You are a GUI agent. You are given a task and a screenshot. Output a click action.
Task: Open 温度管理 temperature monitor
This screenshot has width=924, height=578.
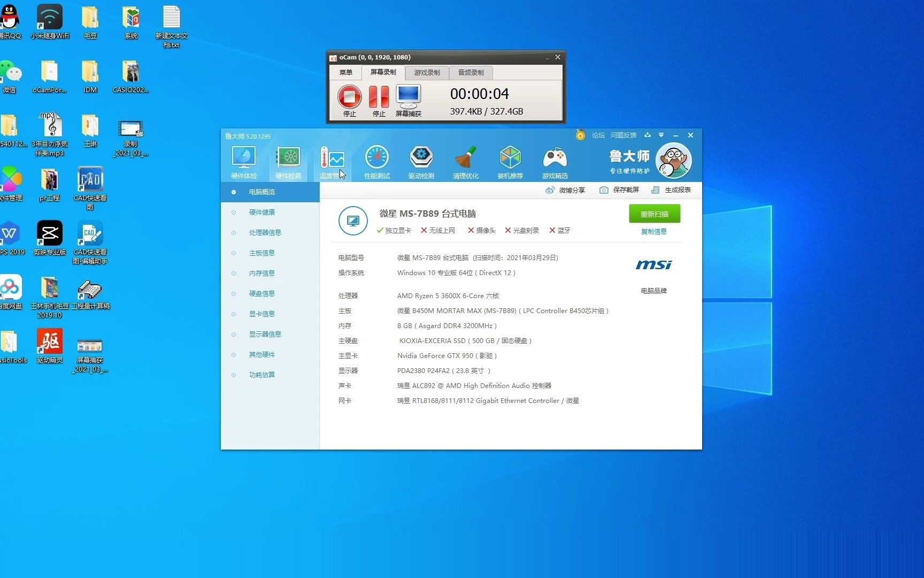coord(332,161)
